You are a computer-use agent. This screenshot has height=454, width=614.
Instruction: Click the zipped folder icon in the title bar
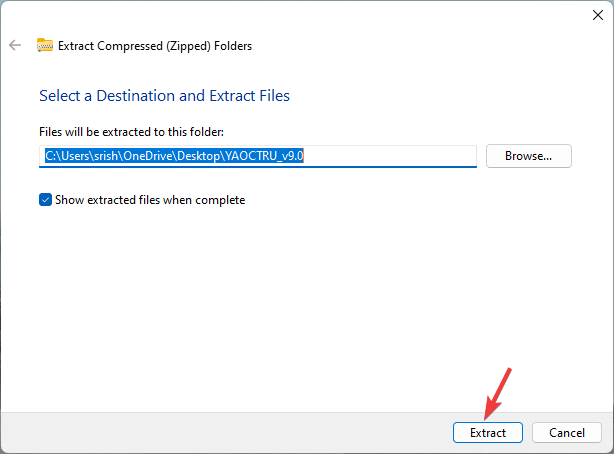pyautogui.click(x=45, y=45)
